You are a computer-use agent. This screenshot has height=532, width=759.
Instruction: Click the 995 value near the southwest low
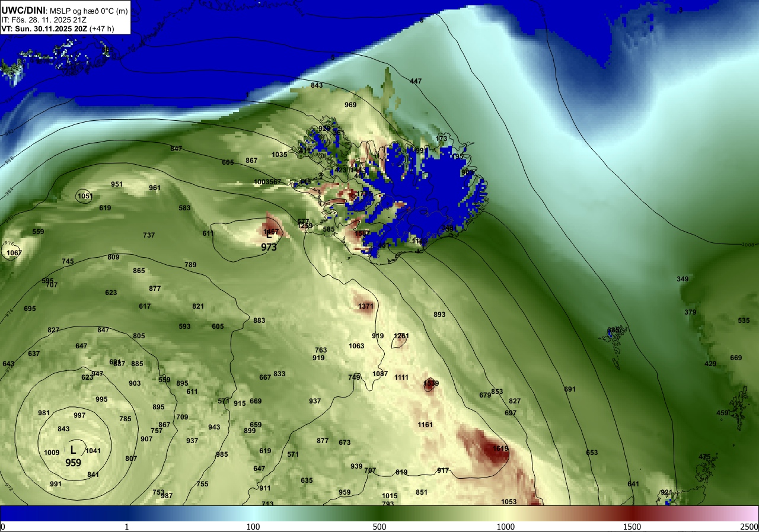click(x=101, y=399)
